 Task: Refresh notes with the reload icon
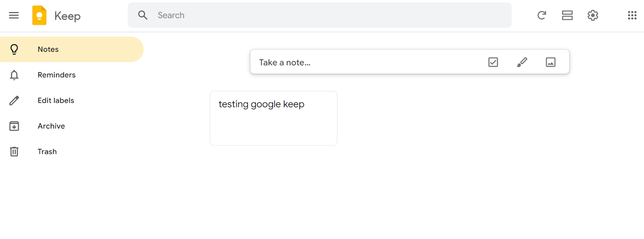(x=542, y=15)
